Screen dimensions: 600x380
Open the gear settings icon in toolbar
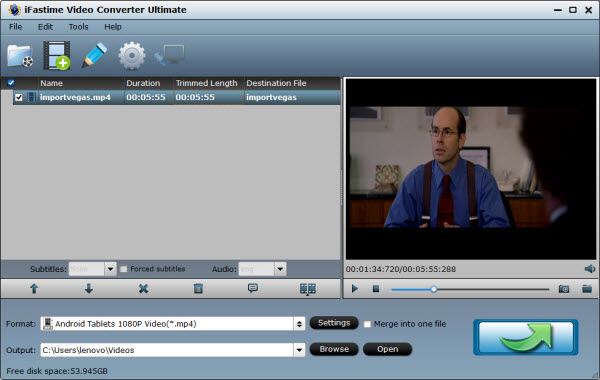(x=132, y=56)
